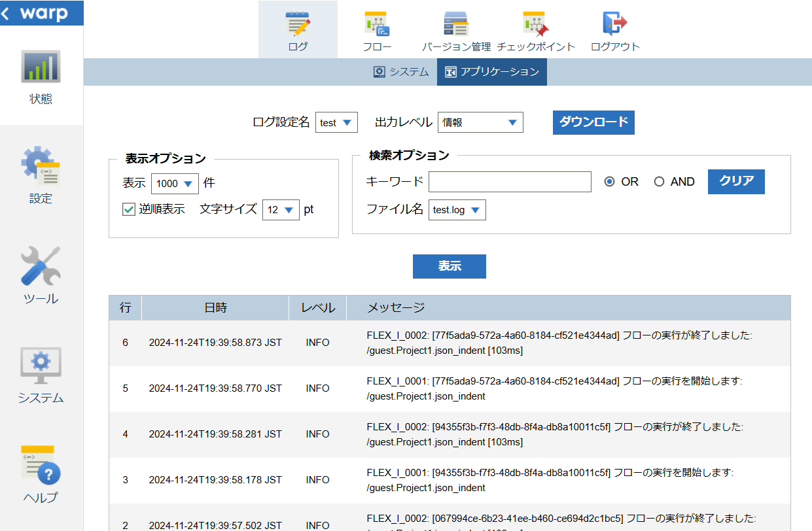Click timestamp 2024-11-24T19:39:57.502 JST
The height and width of the screenshot is (531, 812).
coord(215,525)
